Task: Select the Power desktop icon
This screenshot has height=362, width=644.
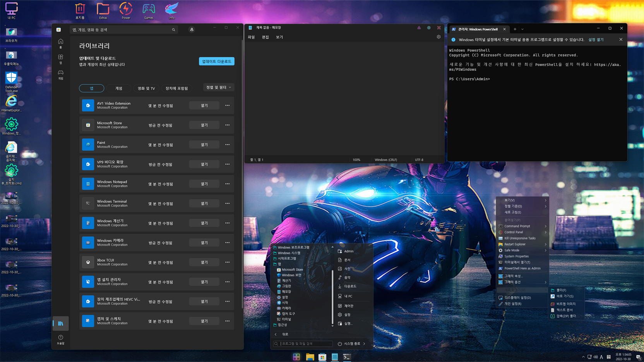Action: click(x=126, y=10)
